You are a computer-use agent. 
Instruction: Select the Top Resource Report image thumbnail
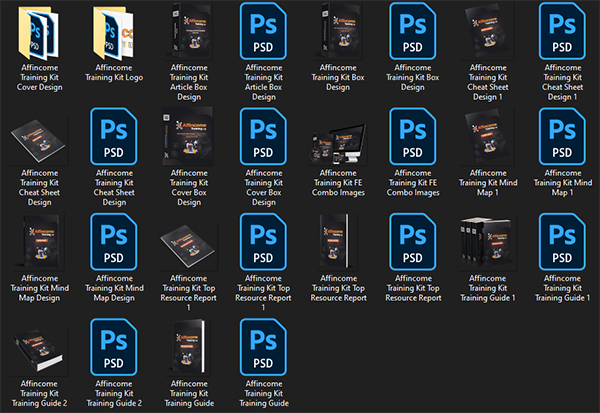[x=338, y=242]
